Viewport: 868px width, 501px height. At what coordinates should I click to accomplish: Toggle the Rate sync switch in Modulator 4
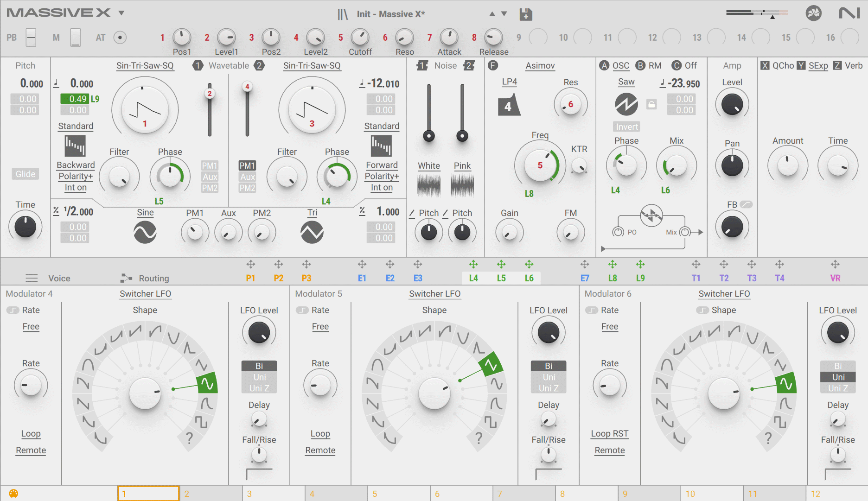pyautogui.click(x=13, y=310)
